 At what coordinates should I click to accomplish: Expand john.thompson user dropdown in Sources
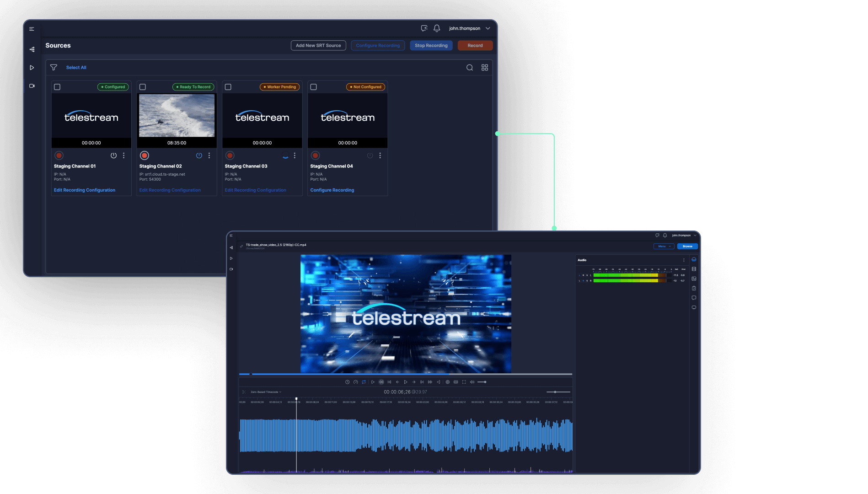tap(488, 28)
